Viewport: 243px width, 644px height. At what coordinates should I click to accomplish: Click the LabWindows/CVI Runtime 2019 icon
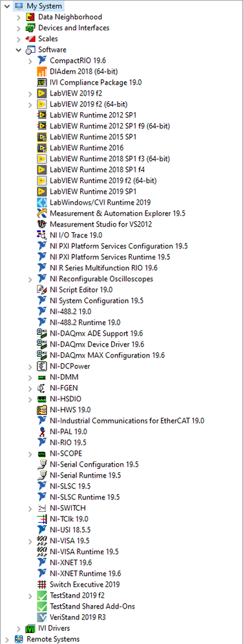[42, 203]
